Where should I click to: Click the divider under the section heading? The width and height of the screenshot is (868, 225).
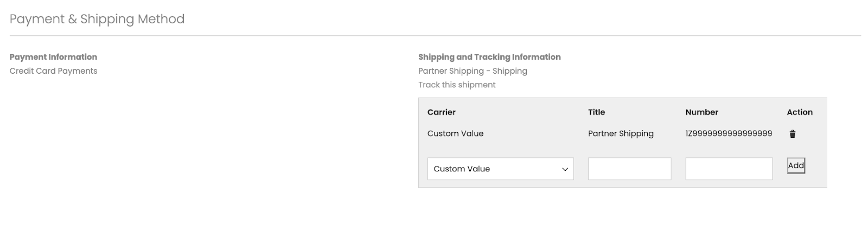tap(435, 36)
